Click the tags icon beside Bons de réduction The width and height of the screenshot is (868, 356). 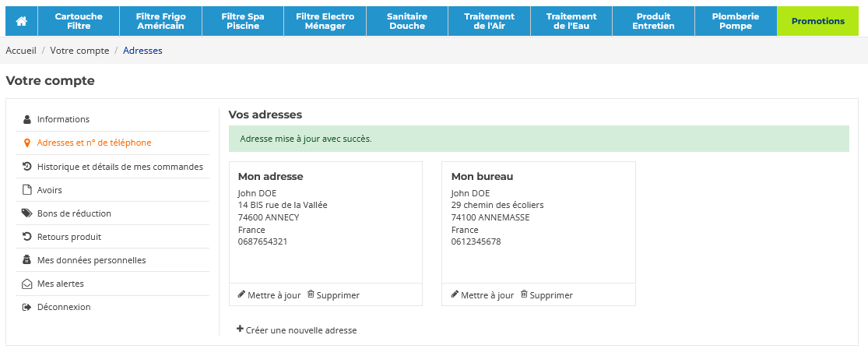tap(26, 213)
